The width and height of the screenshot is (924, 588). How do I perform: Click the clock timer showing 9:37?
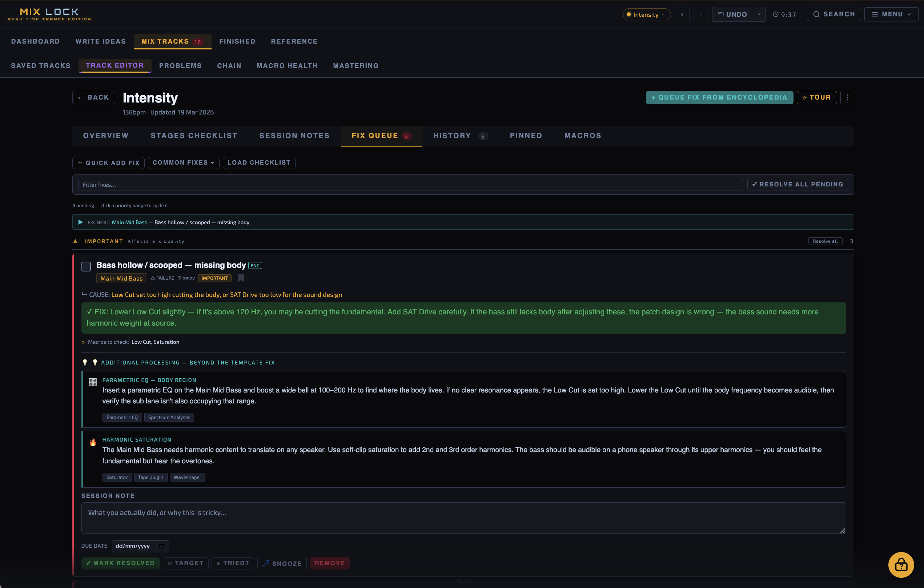click(784, 15)
